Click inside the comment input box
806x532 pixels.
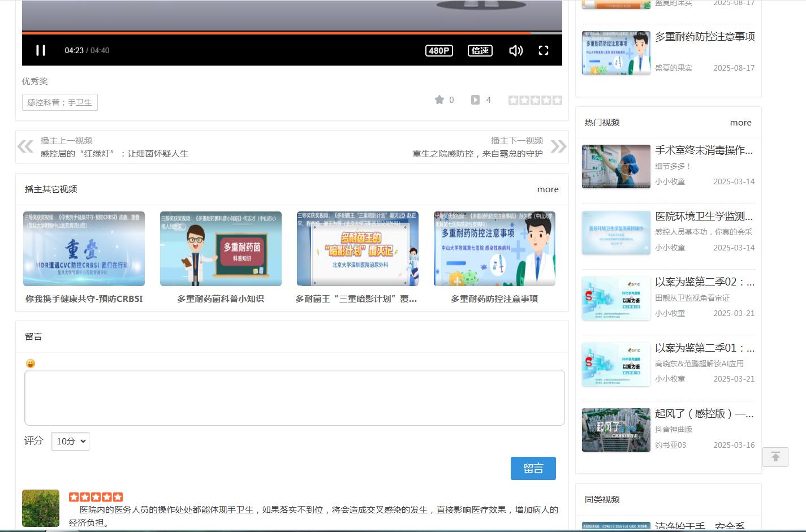pyautogui.click(x=294, y=397)
